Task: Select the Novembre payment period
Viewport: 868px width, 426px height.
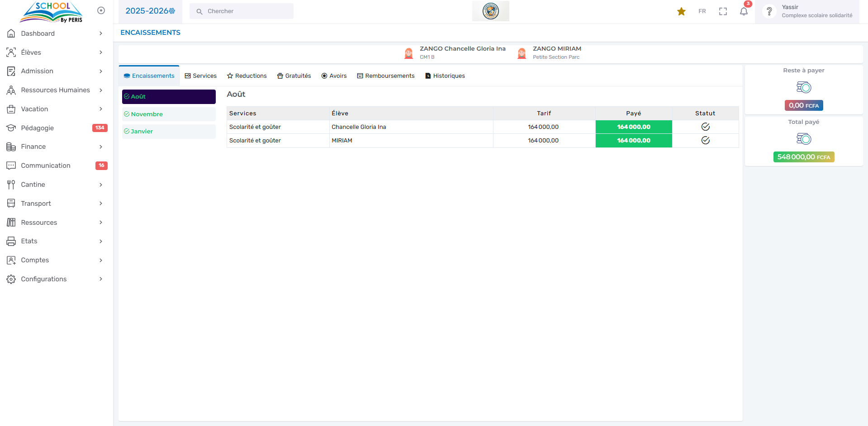Action: 168,114
